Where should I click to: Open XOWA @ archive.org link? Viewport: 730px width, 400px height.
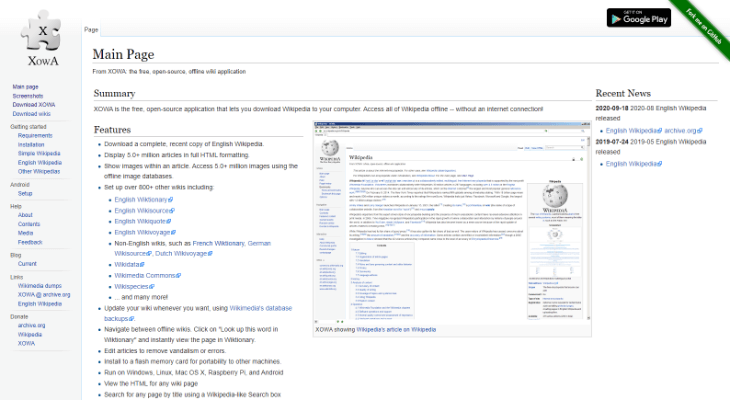[44, 295]
